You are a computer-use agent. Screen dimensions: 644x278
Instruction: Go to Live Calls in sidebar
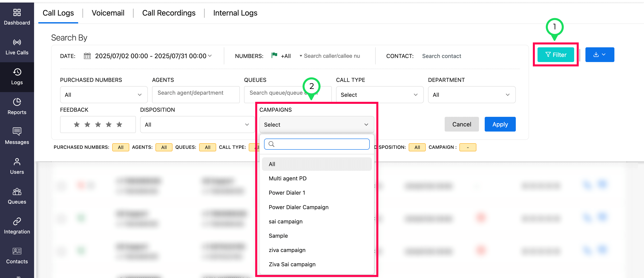tap(17, 47)
